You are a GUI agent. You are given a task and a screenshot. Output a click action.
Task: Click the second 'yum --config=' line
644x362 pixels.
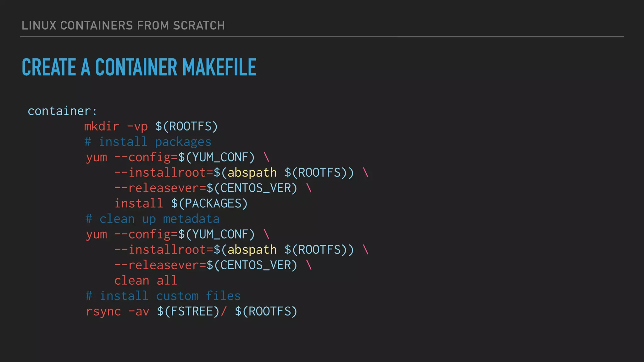(x=132, y=234)
